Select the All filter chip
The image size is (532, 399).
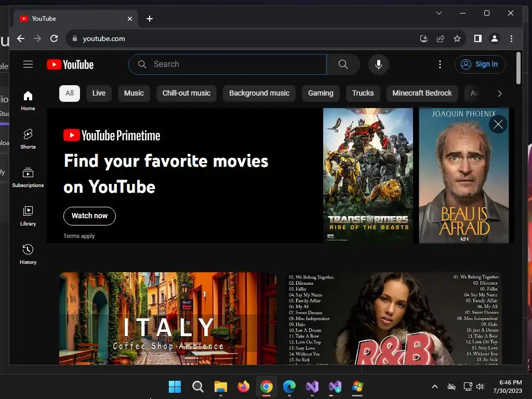point(70,94)
